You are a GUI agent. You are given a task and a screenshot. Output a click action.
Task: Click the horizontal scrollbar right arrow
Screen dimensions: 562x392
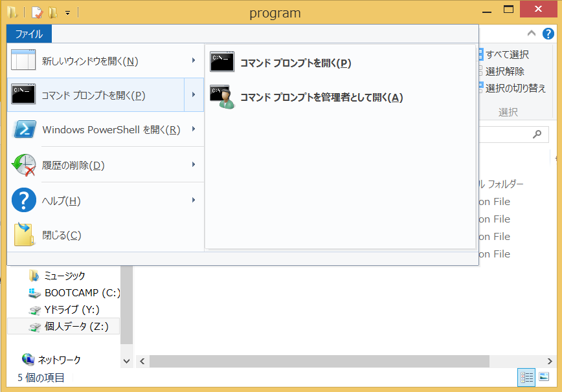[550, 361]
